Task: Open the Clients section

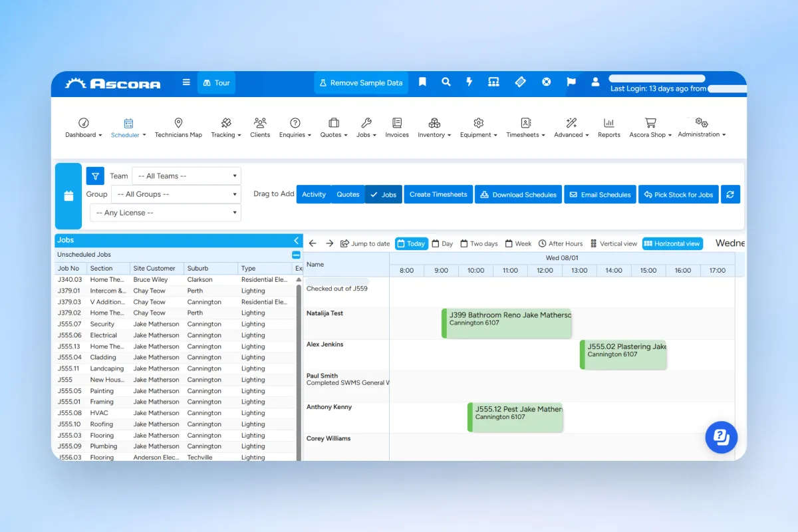Action: 260,128
